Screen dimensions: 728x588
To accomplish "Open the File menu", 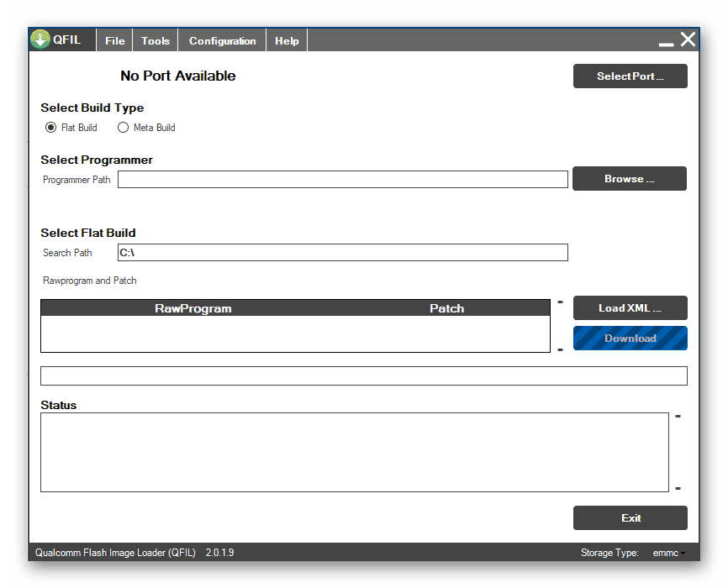I will pos(114,41).
